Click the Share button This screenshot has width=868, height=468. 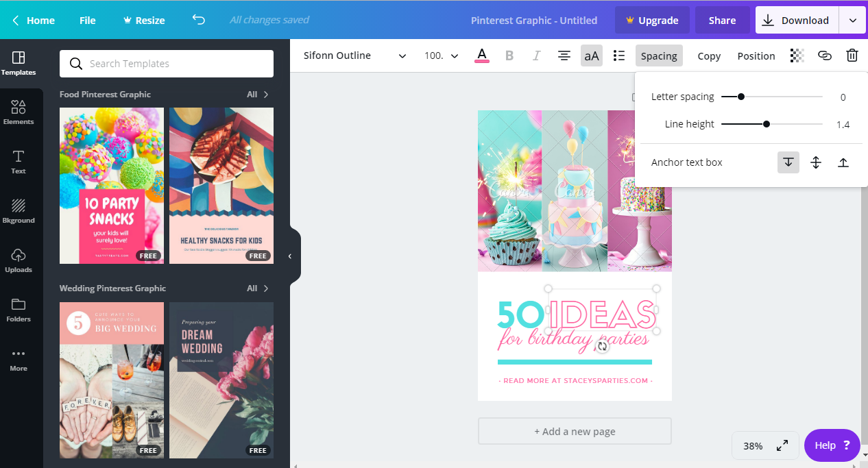click(723, 20)
